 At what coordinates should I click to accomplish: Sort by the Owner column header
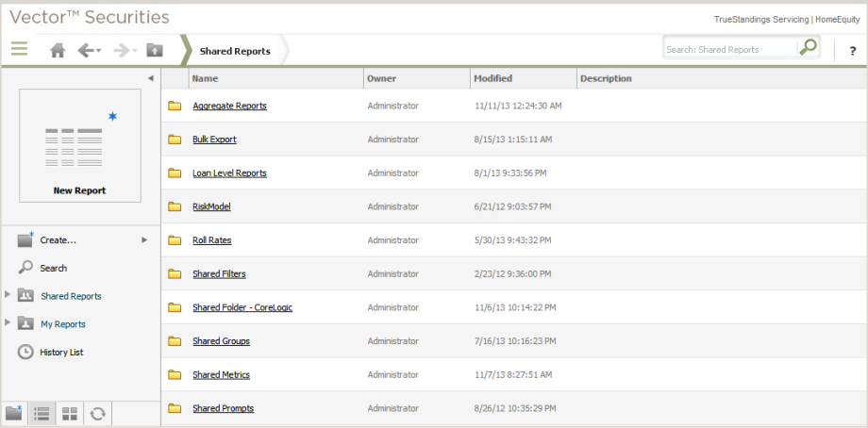(382, 78)
